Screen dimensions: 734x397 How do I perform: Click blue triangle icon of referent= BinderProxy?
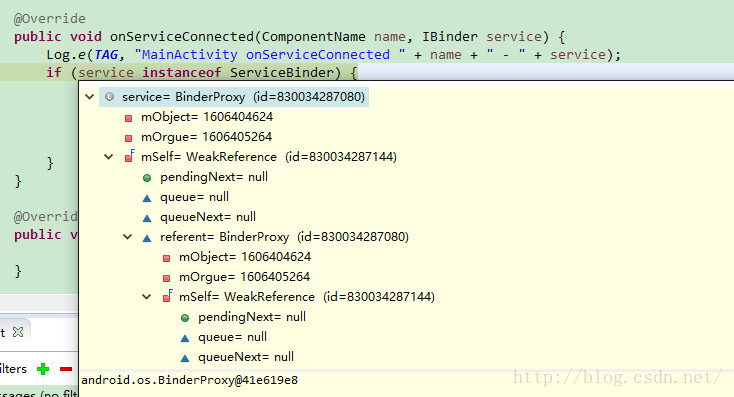(147, 238)
